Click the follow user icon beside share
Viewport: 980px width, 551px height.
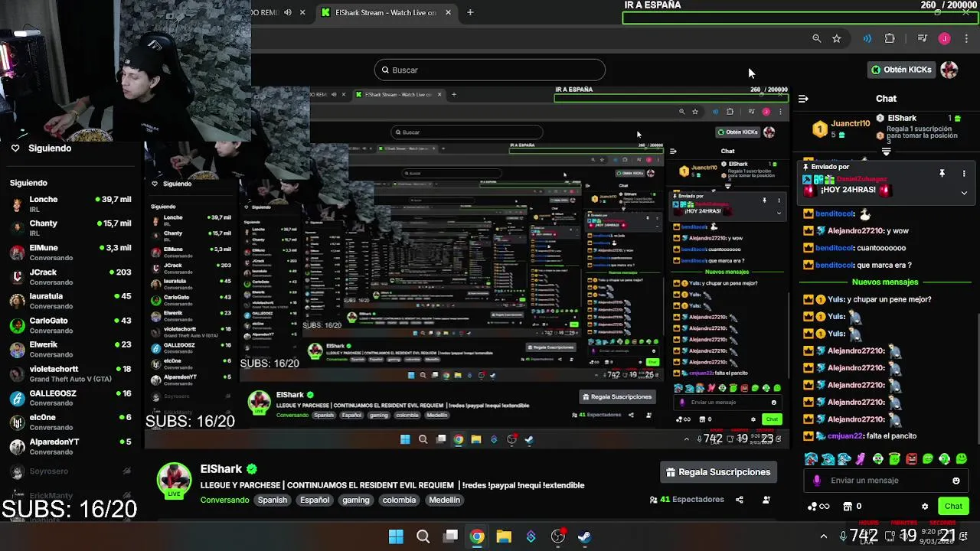(766, 500)
